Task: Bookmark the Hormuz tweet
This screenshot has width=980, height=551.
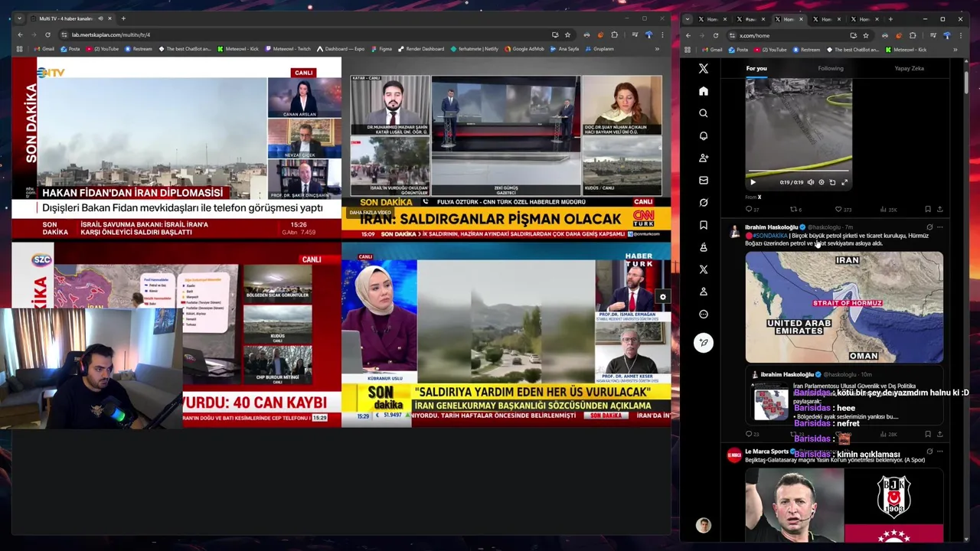Action: pos(928,434)
